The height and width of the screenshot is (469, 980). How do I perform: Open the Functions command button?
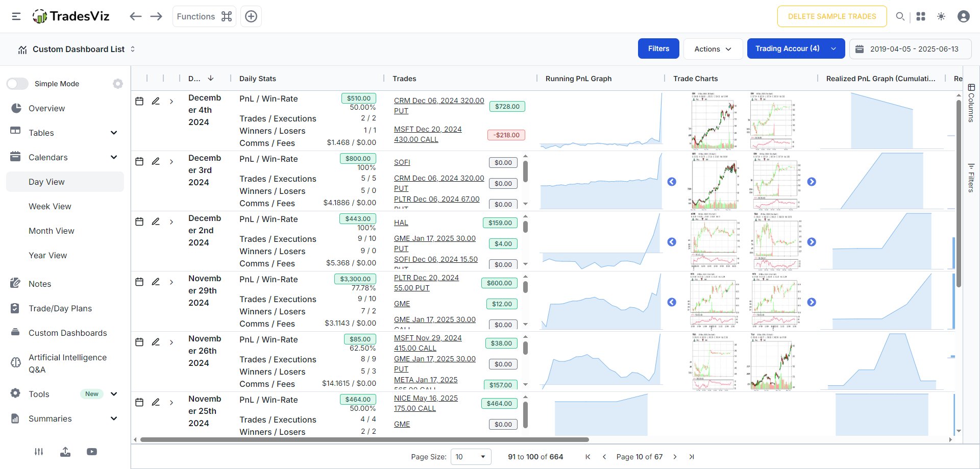tap(204, 16)
